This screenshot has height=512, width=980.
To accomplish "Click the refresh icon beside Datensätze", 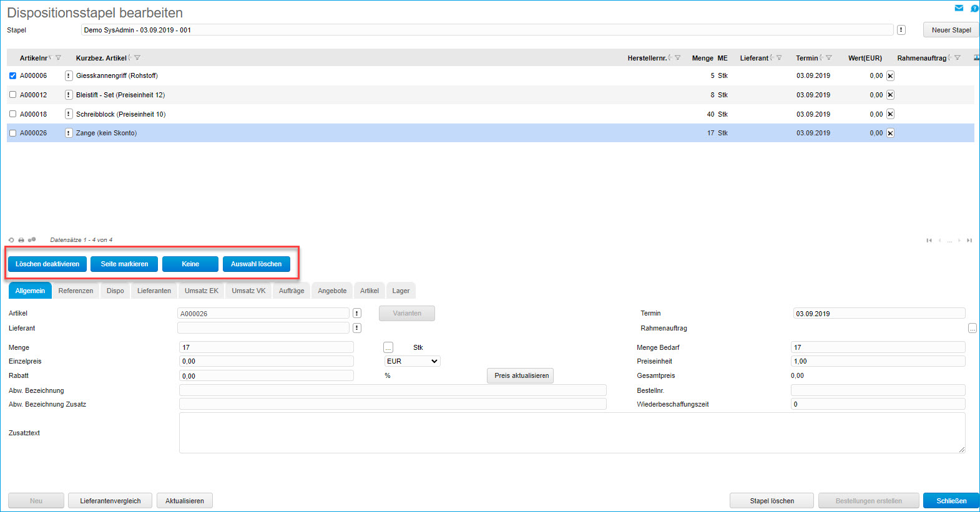I will click(11, 240).
